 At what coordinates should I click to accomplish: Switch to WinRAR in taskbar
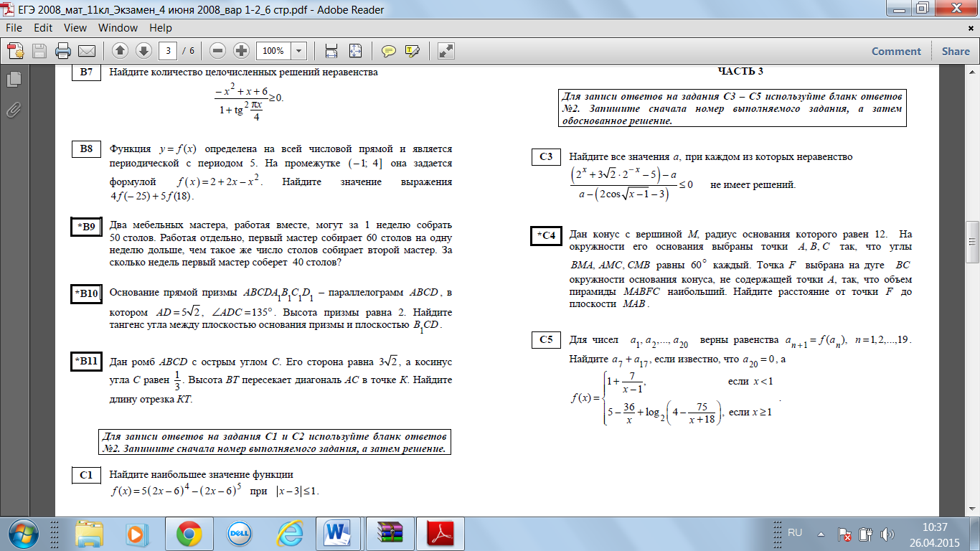click(390, 534)
